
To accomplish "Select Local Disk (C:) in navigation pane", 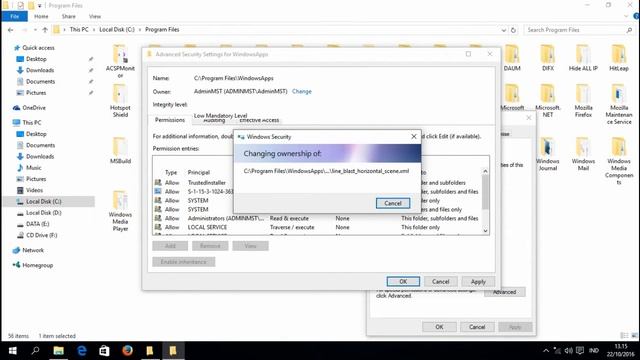I will 49,202.
